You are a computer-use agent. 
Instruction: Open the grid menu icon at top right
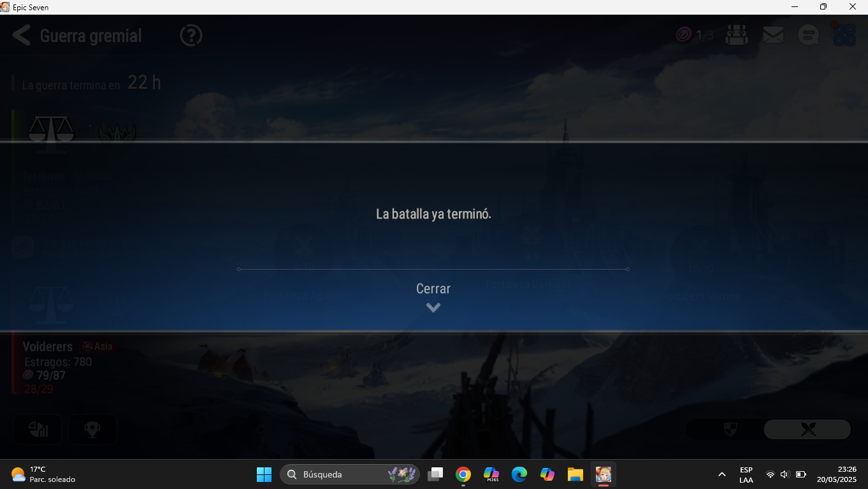click(x=844, y=34)
